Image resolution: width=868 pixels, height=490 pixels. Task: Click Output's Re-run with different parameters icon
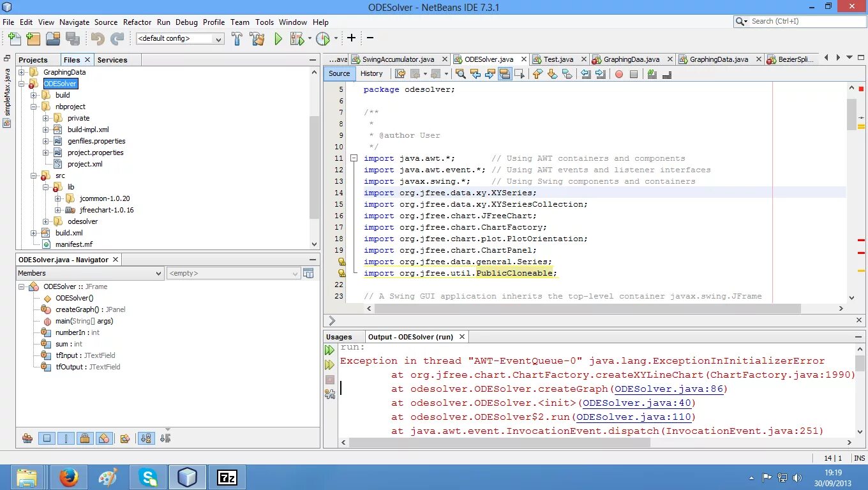(x=329, y=365)
